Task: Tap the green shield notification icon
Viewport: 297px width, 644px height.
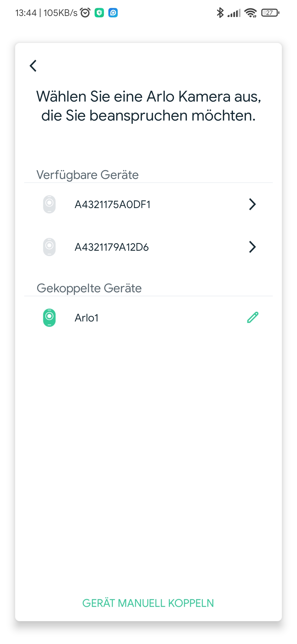Action: (x=99, y=13)
